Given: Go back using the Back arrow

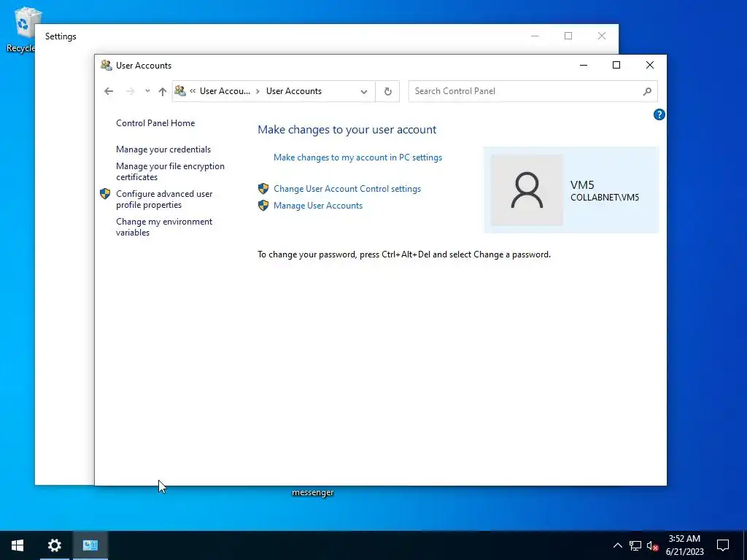Looking at the screenshot, I should [109, 91].
